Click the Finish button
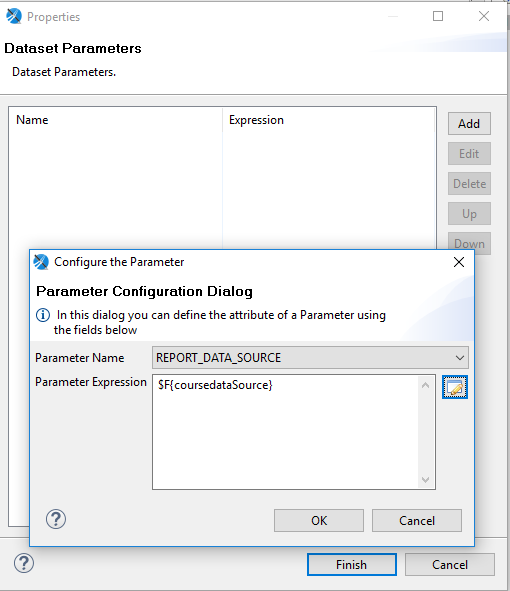 pos(352,565)
